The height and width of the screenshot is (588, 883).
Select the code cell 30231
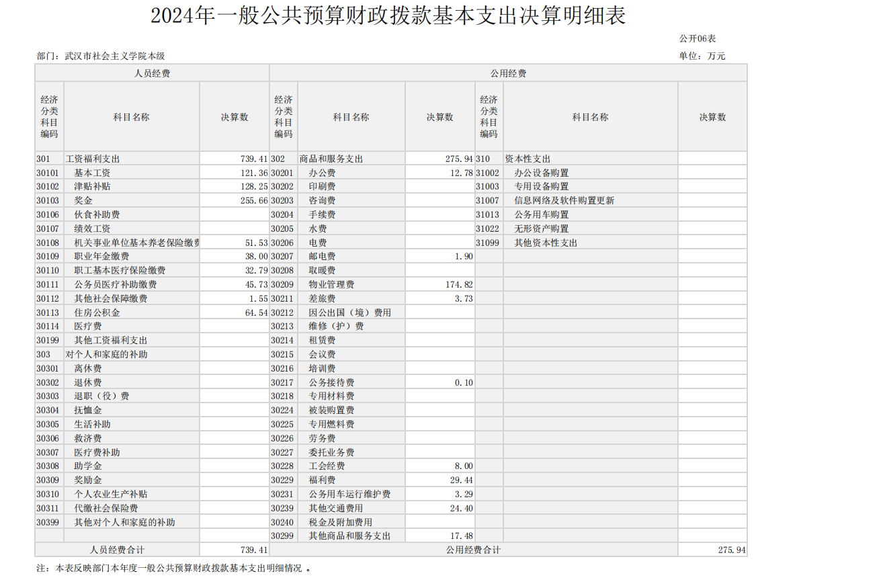click(283, 495)
